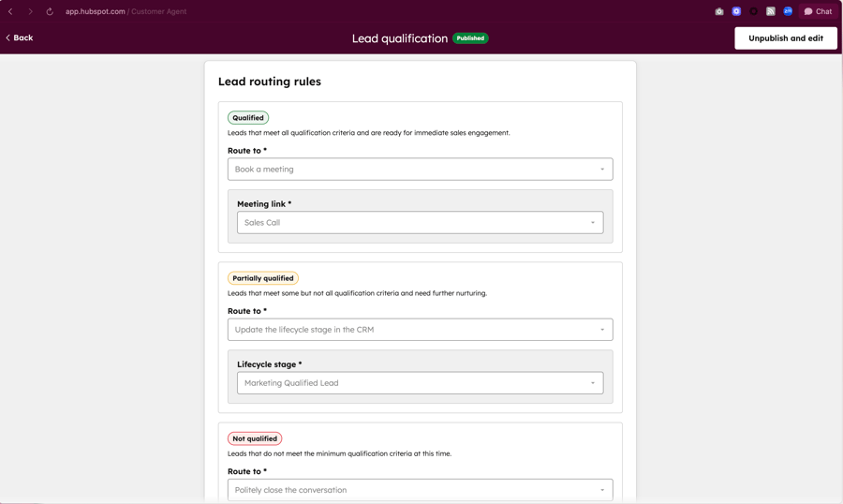Click the Not qualified tag

(255, 438)
